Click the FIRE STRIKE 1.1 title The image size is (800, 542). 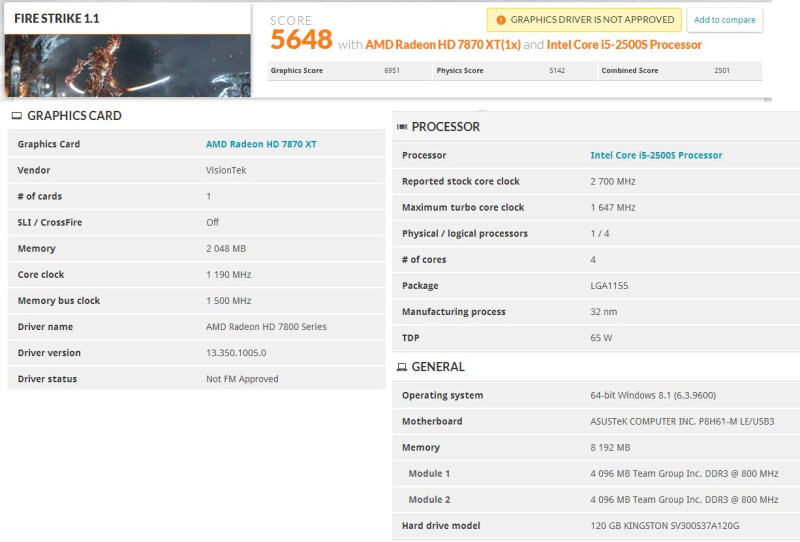(57, 18)
